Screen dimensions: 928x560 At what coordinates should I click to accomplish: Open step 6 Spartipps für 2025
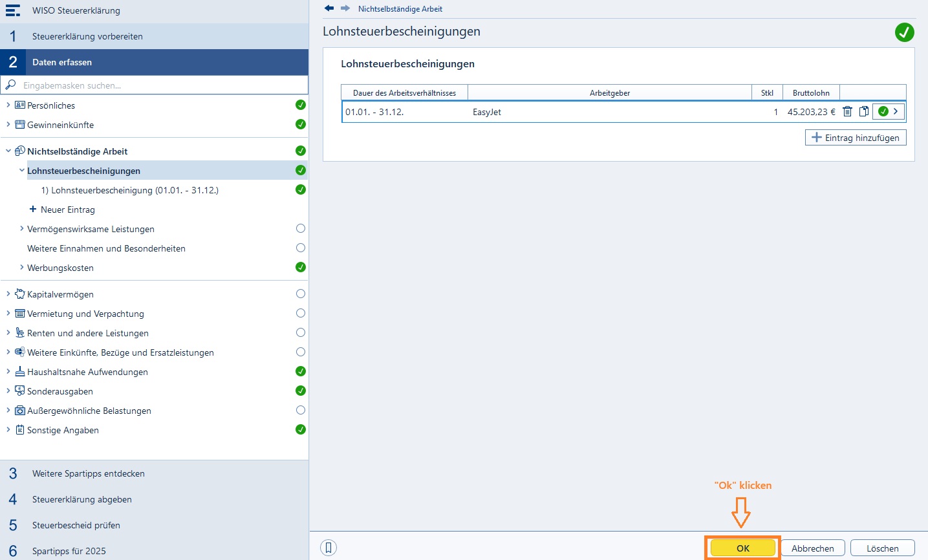(154, 551)
